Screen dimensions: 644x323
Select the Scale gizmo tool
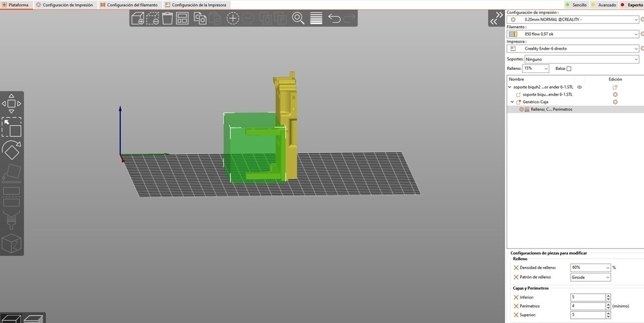point(11,127)
